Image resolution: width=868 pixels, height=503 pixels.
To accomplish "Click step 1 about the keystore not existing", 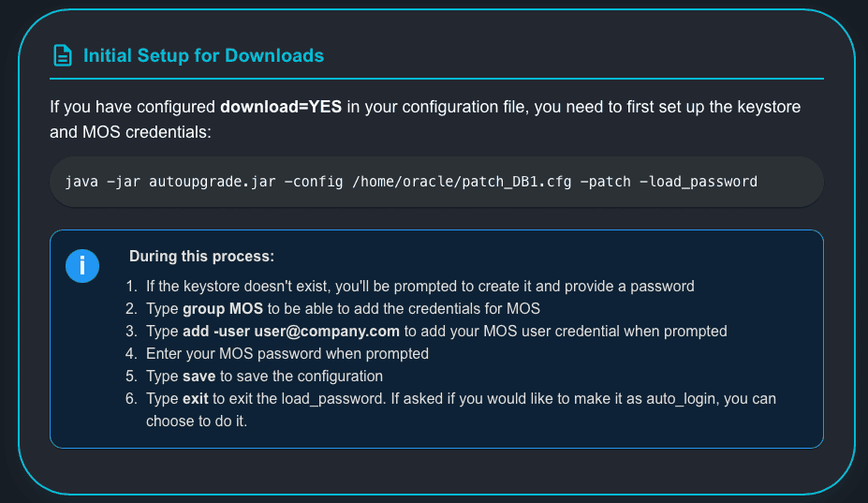I will point(419,286).
